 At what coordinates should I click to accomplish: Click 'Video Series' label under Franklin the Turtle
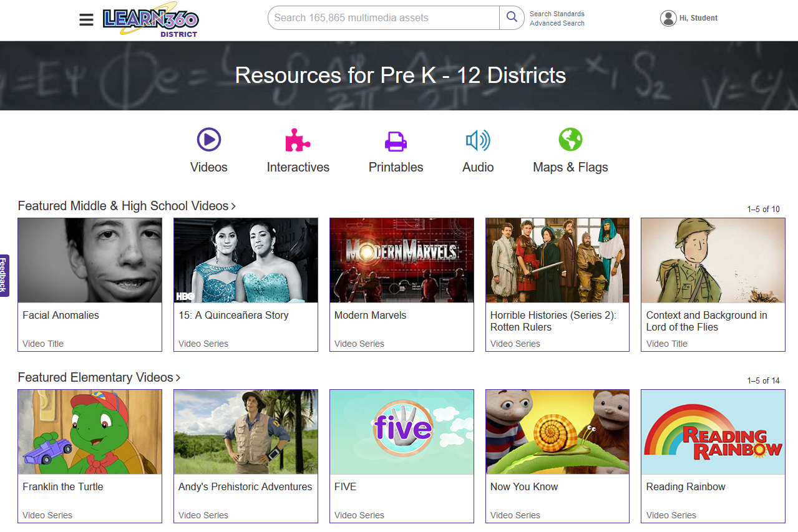(47, 515)
